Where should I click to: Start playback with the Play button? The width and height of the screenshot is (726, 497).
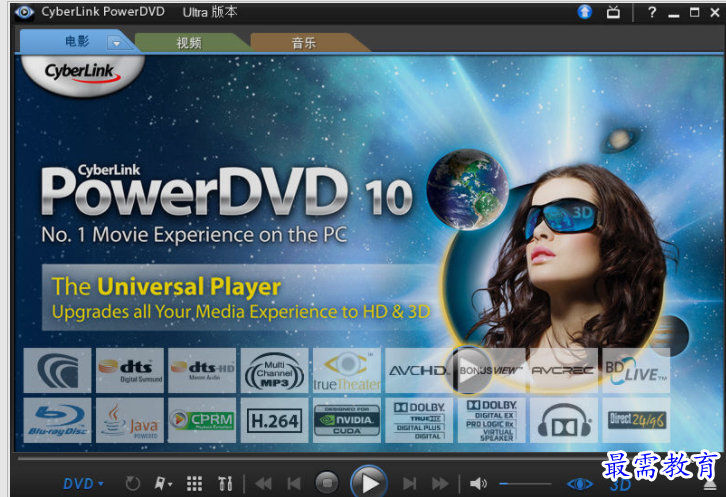[x=369, y=482]
